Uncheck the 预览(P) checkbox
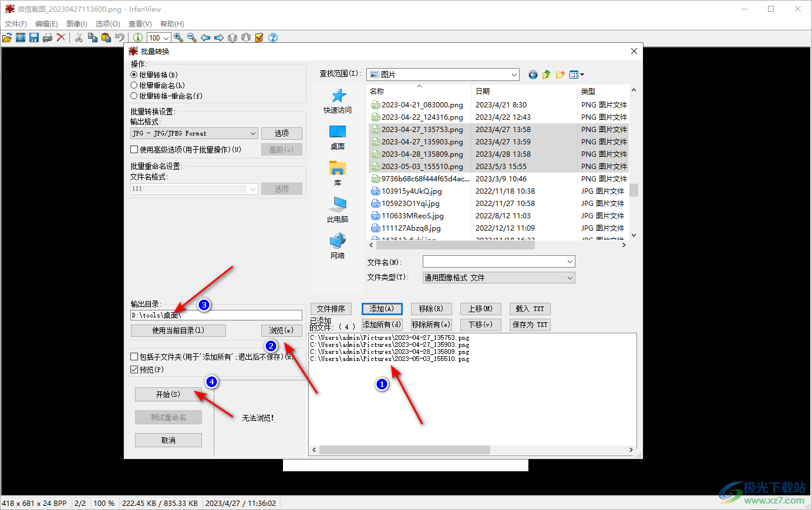812x510 pixels. point(134,370)
